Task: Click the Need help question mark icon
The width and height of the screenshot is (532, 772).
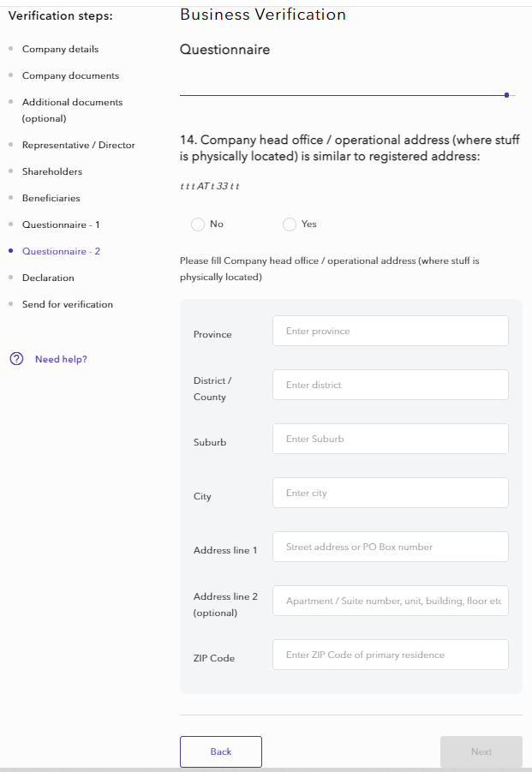Action: tap(16, 359)
